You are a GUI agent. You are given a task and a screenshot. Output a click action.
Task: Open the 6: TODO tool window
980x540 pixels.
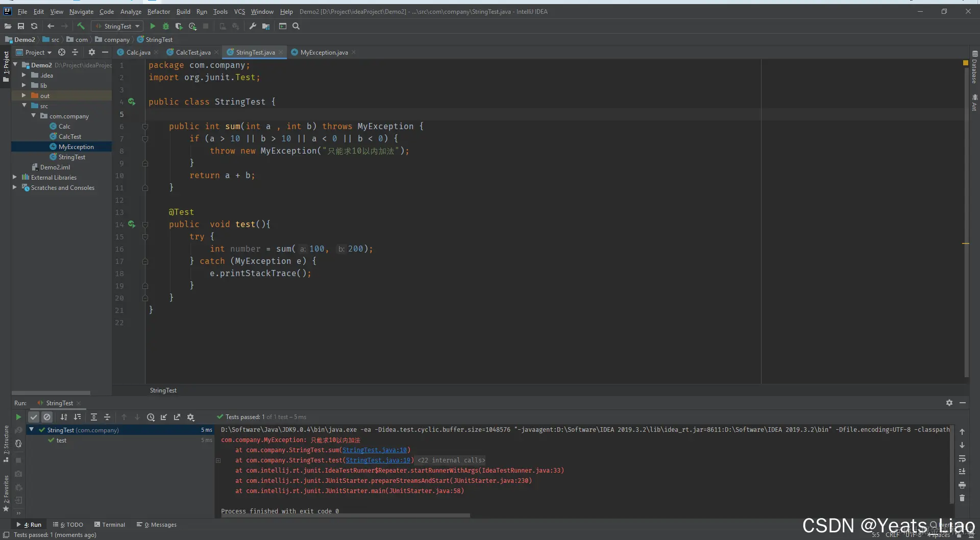(68, 524)
